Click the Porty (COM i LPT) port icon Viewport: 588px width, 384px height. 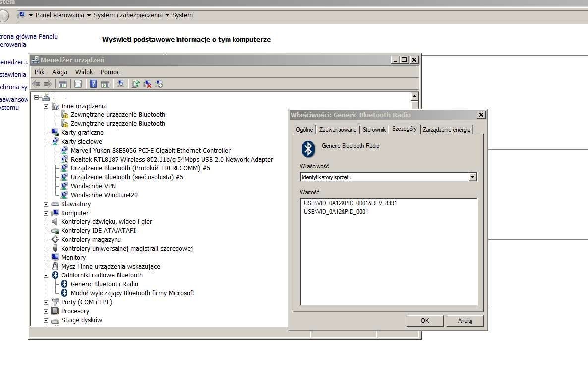pos(55,302)
